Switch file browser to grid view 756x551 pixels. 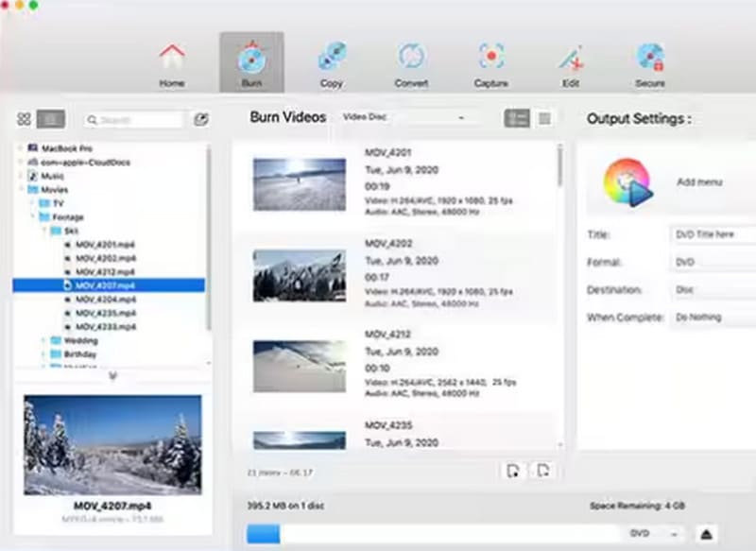click(x=25, y=119)
